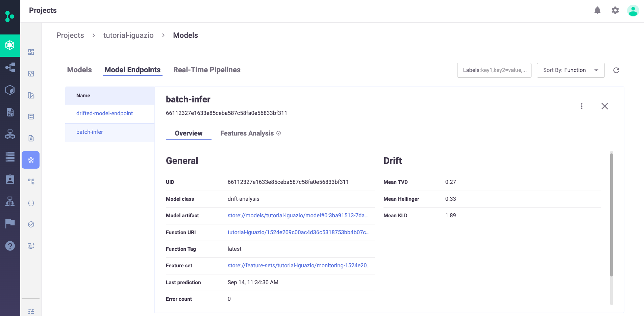Expand the chevron after Projects breadcrumb
The image size is (644, 316).
pos(94,35)
